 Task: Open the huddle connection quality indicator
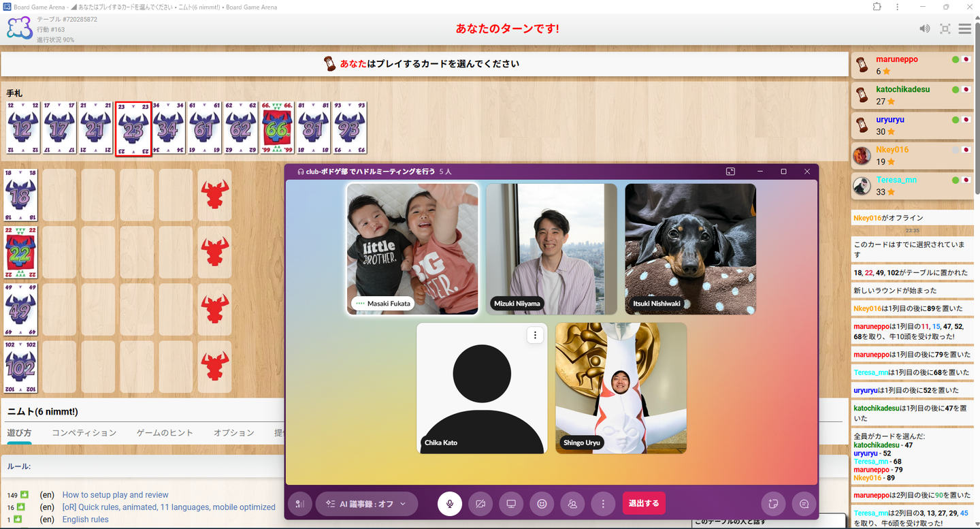click(x=300, y=504)
